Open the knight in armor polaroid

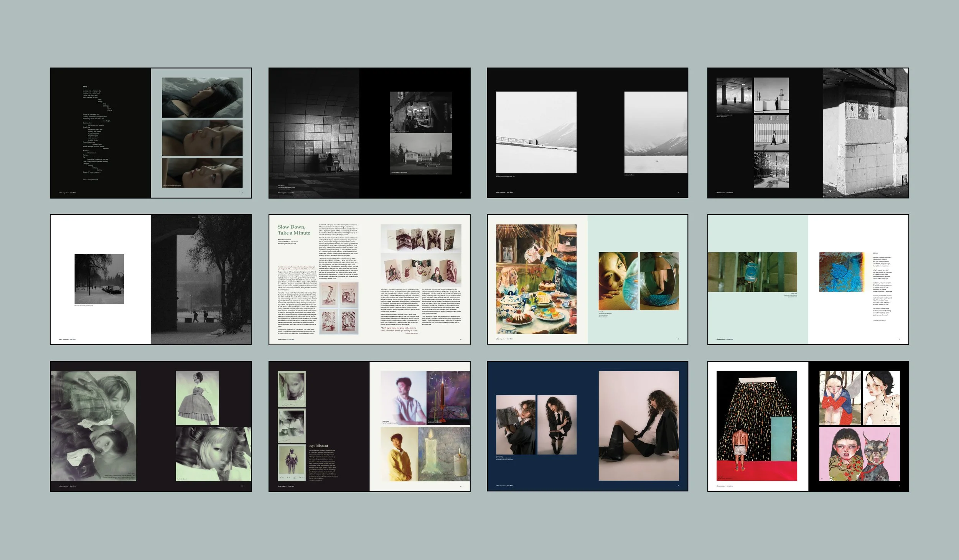point(292,463)
